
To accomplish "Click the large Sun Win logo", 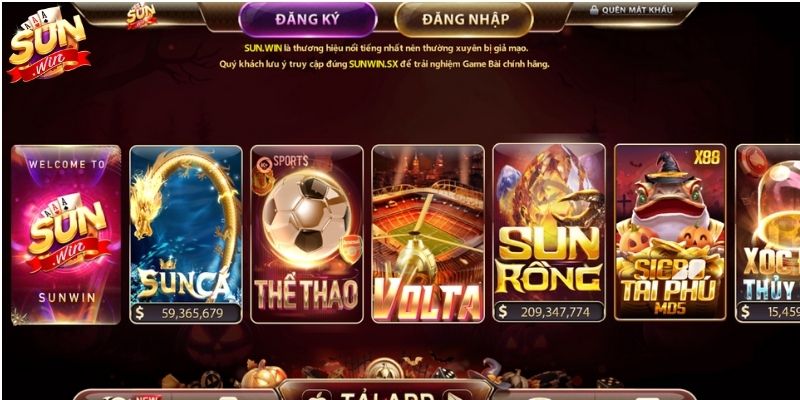I will pyautogui.click(x=48, y=44).
